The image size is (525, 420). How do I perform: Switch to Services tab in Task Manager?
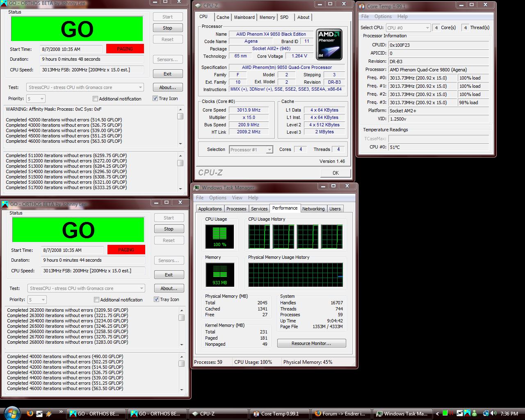(259, 209)
